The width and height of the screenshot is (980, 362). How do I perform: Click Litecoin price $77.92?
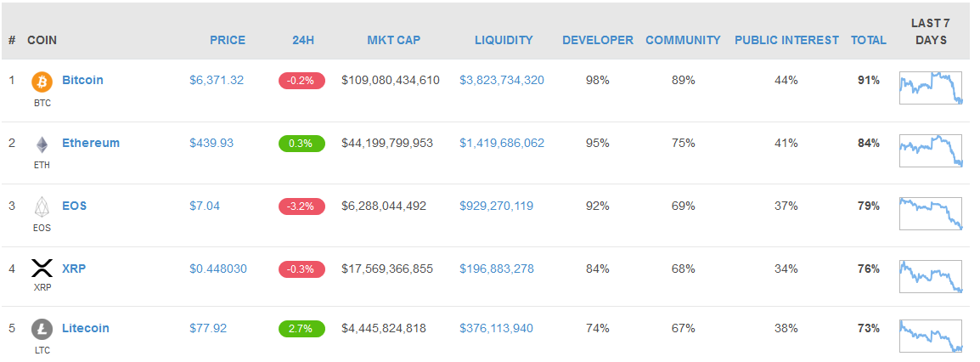tap(208, 328)
